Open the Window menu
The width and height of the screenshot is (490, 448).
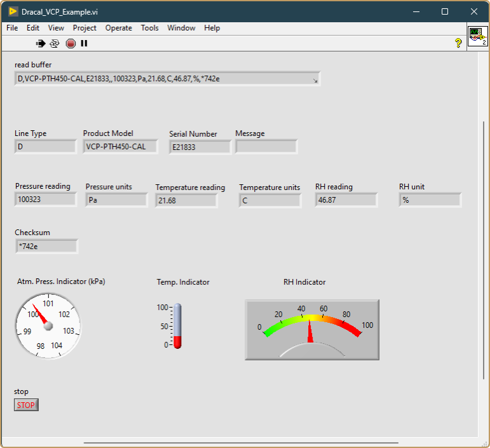(181, 28)
